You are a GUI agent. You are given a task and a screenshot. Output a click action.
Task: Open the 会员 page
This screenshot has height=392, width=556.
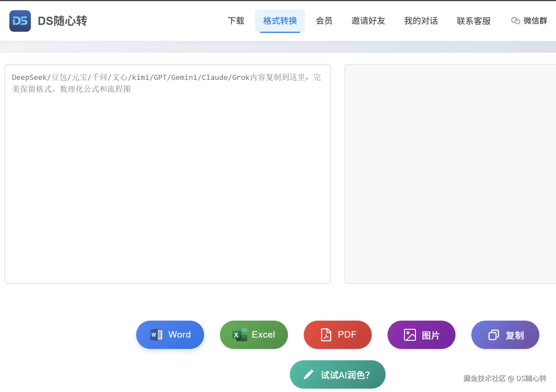pos(324,21)
